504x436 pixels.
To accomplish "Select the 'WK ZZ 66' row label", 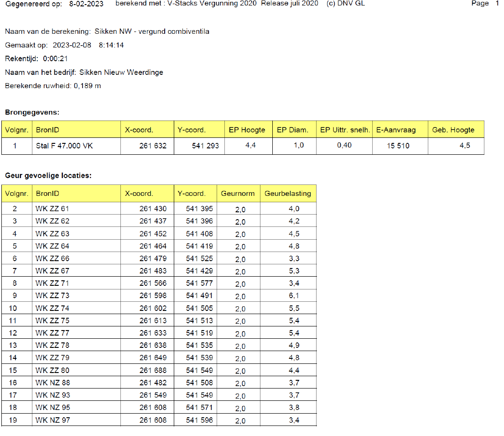I will click(x=52, y=258).
